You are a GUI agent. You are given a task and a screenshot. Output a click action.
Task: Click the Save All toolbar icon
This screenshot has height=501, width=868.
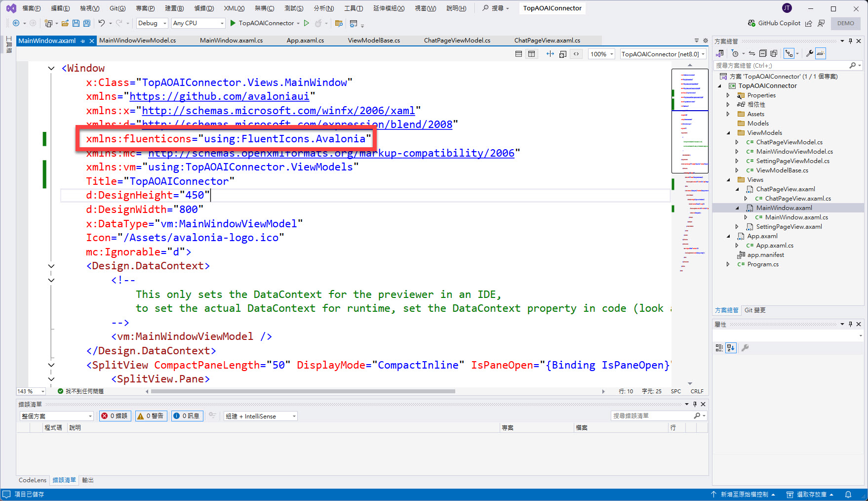87,23
